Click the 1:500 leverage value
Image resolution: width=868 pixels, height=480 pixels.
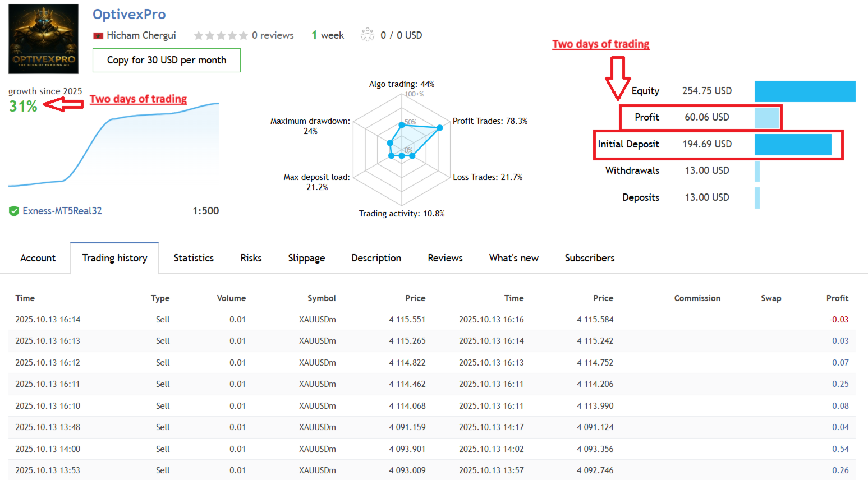[x=206, y=211]
